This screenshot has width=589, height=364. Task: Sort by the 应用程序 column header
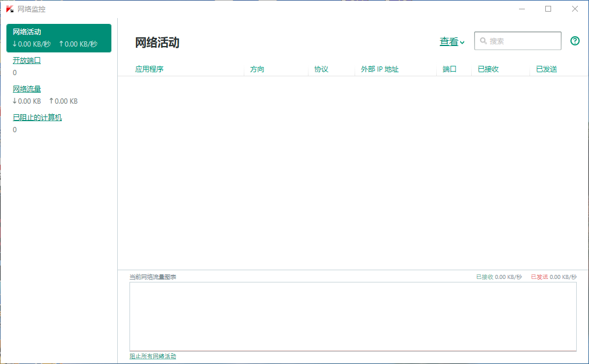point(149,69)
